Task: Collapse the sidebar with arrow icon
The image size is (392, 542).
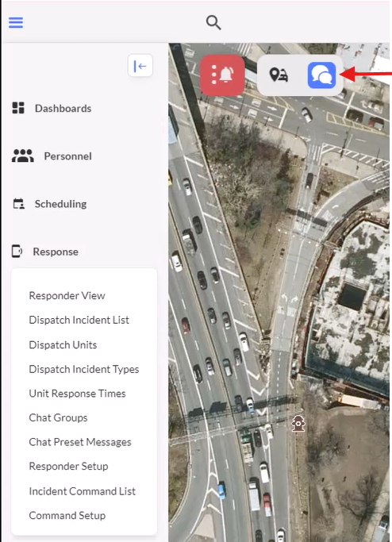Action: [x=140, y=66]
